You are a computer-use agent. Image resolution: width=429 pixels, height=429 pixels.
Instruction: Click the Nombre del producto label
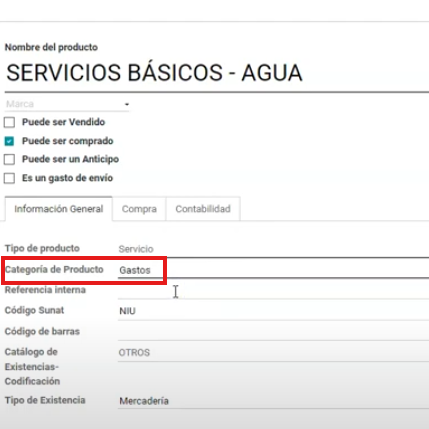pyautogui.click(x=51, y=47)
